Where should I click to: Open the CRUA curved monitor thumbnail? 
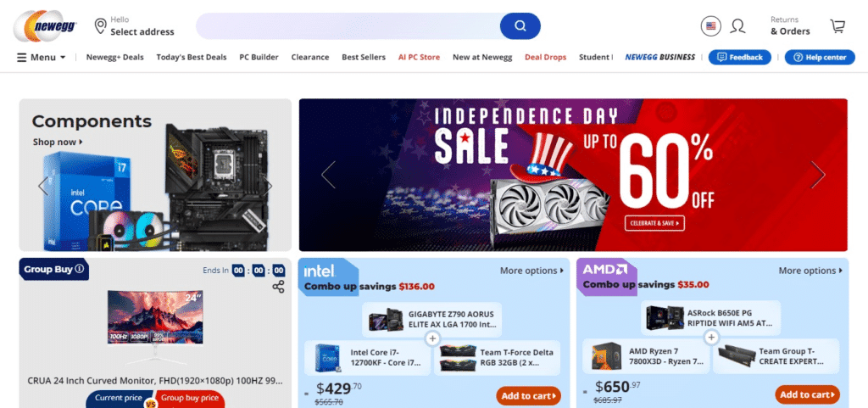[156, 327]
